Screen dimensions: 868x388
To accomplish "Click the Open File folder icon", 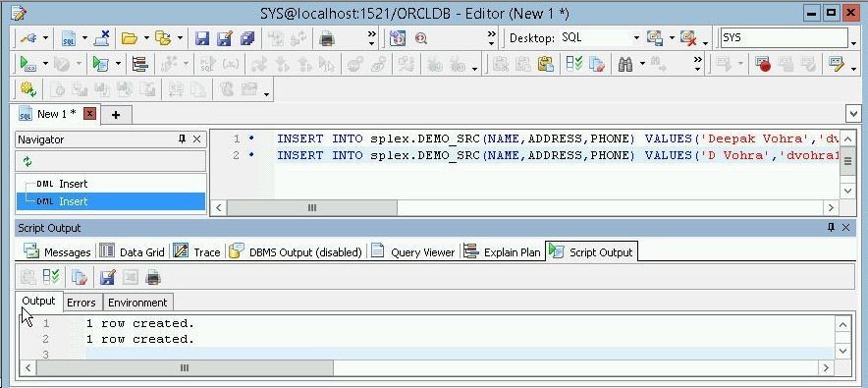I will pos(130,37).
